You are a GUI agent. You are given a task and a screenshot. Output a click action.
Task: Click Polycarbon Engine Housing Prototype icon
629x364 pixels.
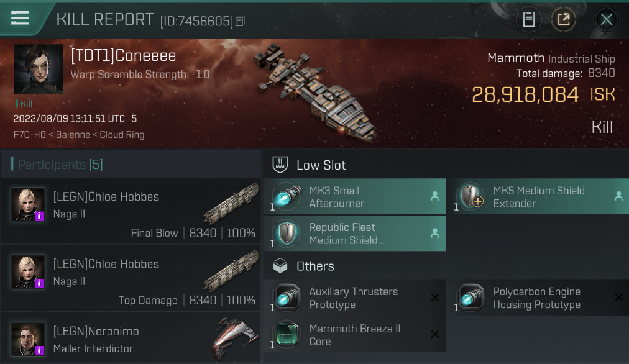coord(470,298)
